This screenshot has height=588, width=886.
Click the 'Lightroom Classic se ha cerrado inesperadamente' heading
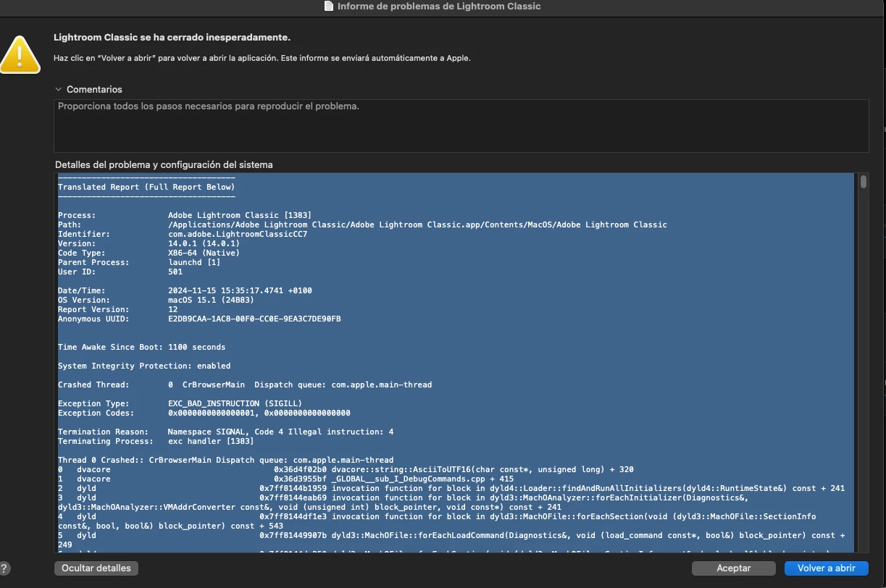[x=172, y=37]
